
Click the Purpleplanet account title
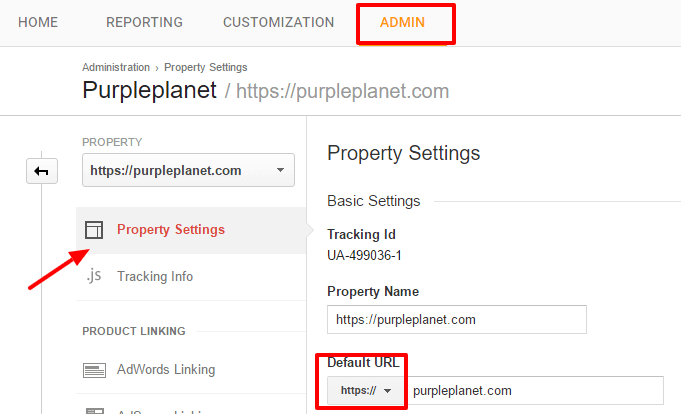point(149,91)
